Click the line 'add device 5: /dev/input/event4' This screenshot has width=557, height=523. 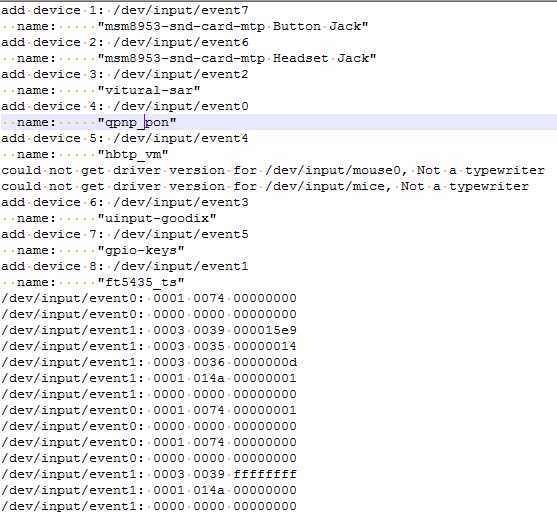[125, 138]
